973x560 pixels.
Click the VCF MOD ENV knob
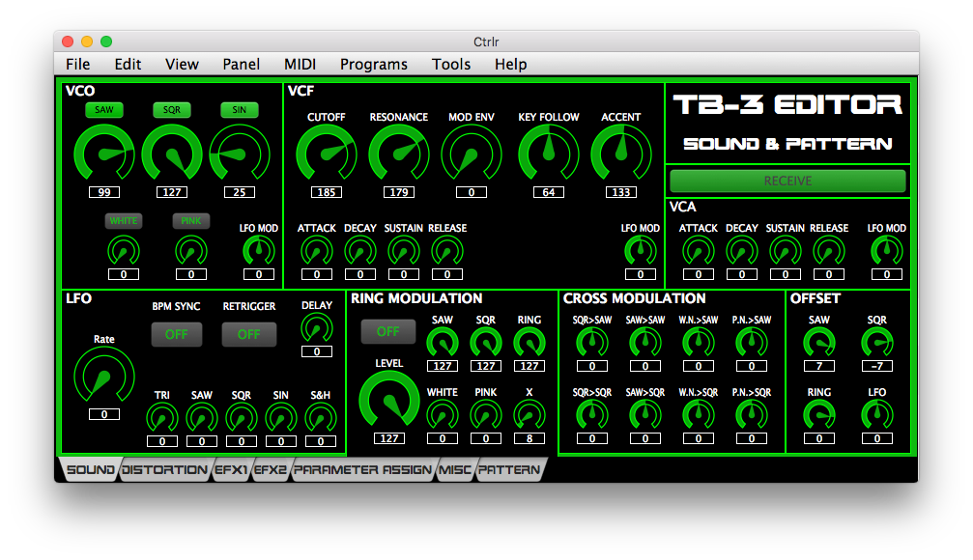(x=472, y=154)
